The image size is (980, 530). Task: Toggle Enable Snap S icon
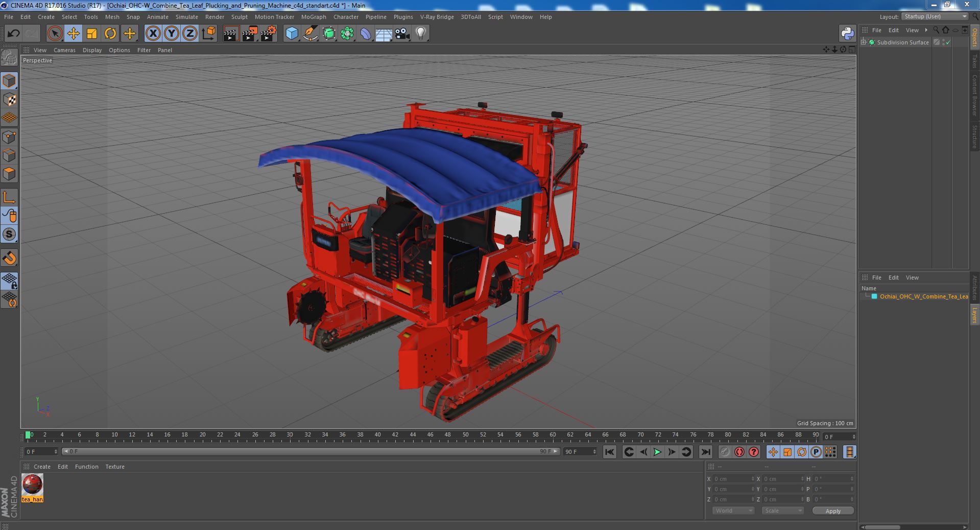(x=9, y=235)
